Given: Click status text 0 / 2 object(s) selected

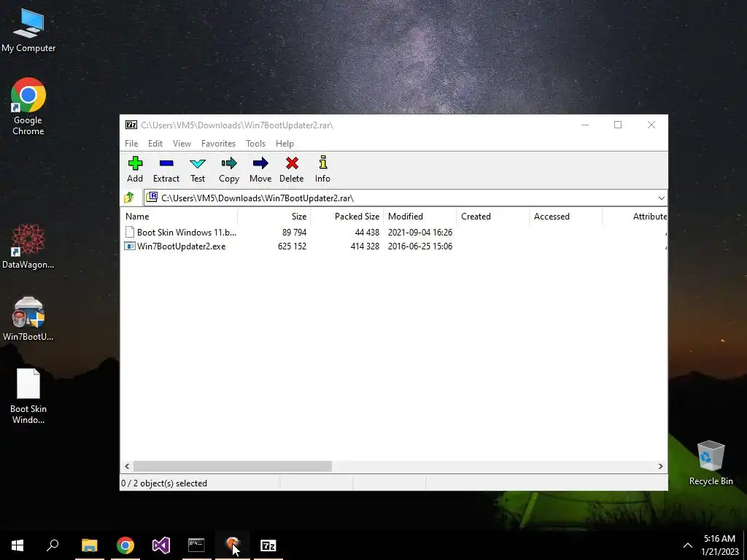Looking at the screenshot, I should (164, 483).
